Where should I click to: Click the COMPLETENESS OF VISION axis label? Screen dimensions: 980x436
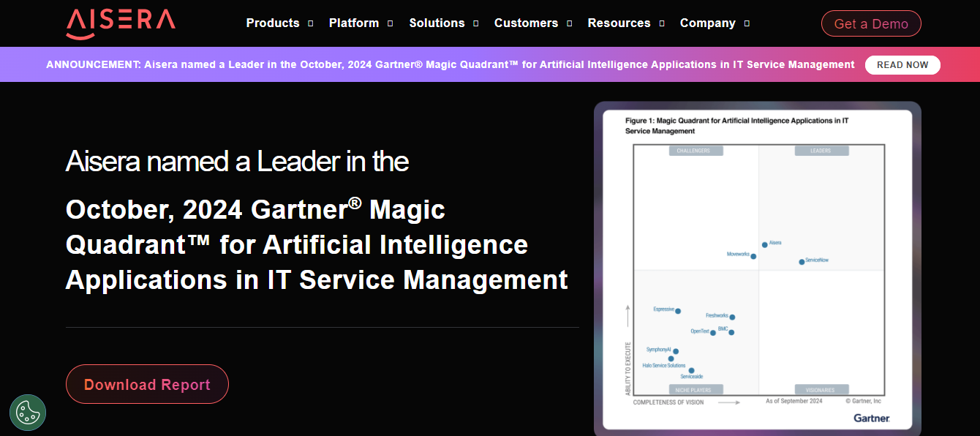(x=668, y=402)
